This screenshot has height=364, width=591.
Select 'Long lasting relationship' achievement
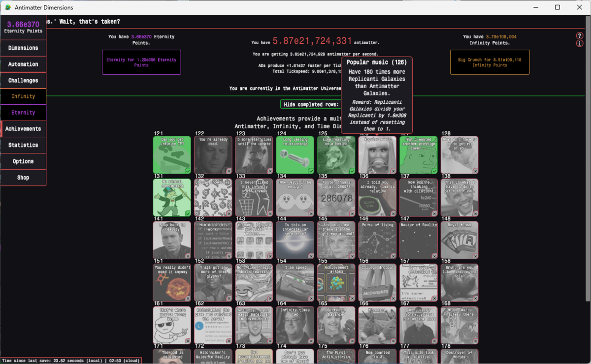pos(295,155)
